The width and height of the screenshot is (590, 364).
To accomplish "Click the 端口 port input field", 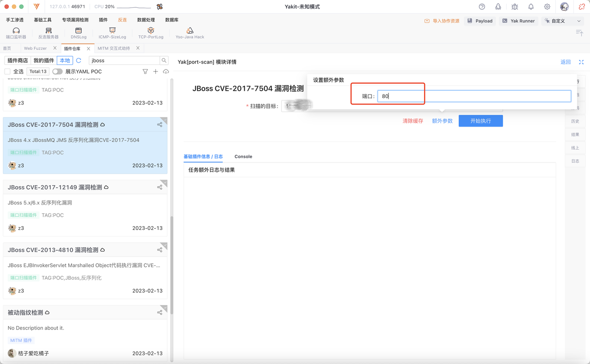I will pos(474,96).
